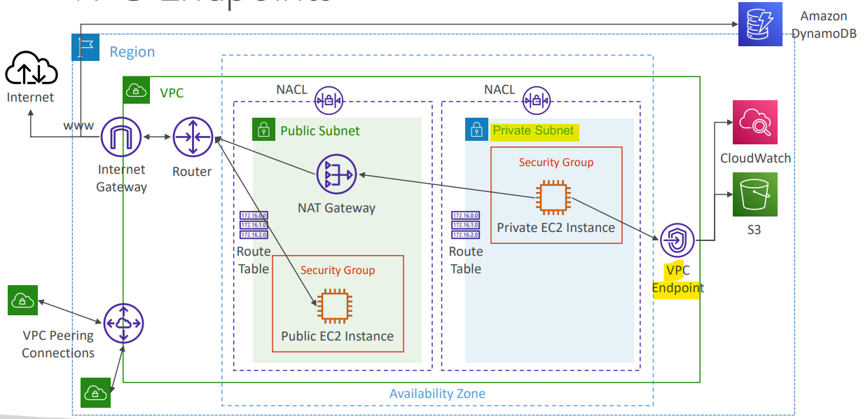Click the Private EC2 Instance chip icon

[555, 197]
